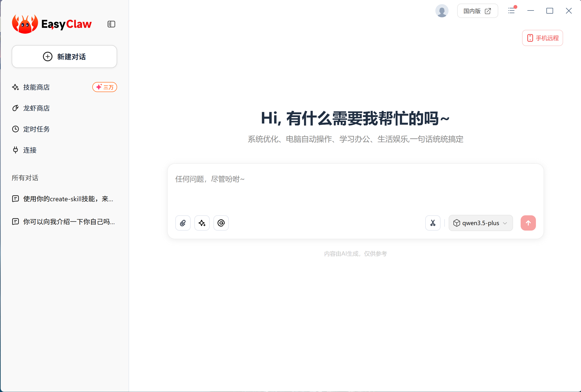This screenshot has height=392, width=581.
Task: Open the 连接 connections page
Action: [30, 150]
